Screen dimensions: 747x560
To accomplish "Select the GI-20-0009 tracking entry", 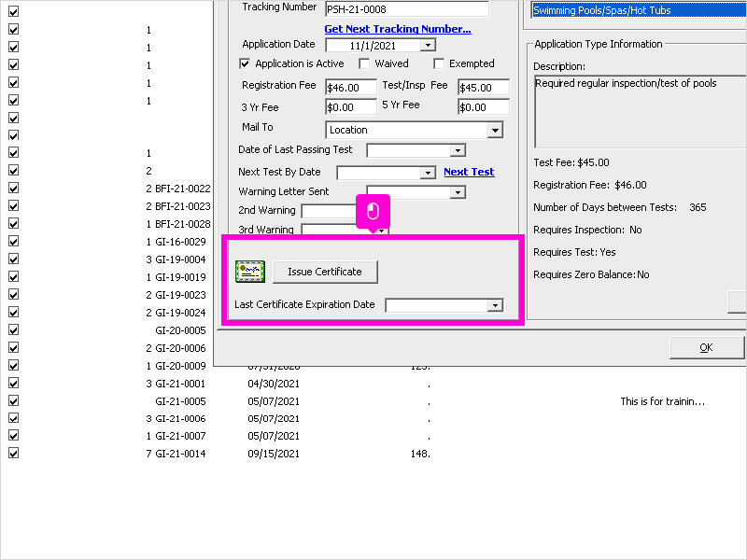I will [x=180, y=366].
